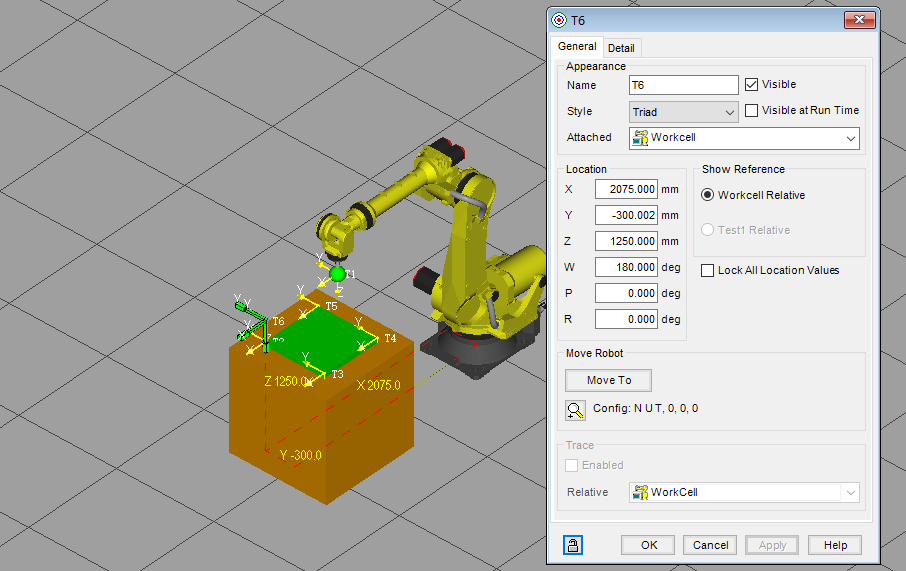Open the Style Triad dropdown
The height and width of the screenshot is (571, 906).
coord(684,112)
